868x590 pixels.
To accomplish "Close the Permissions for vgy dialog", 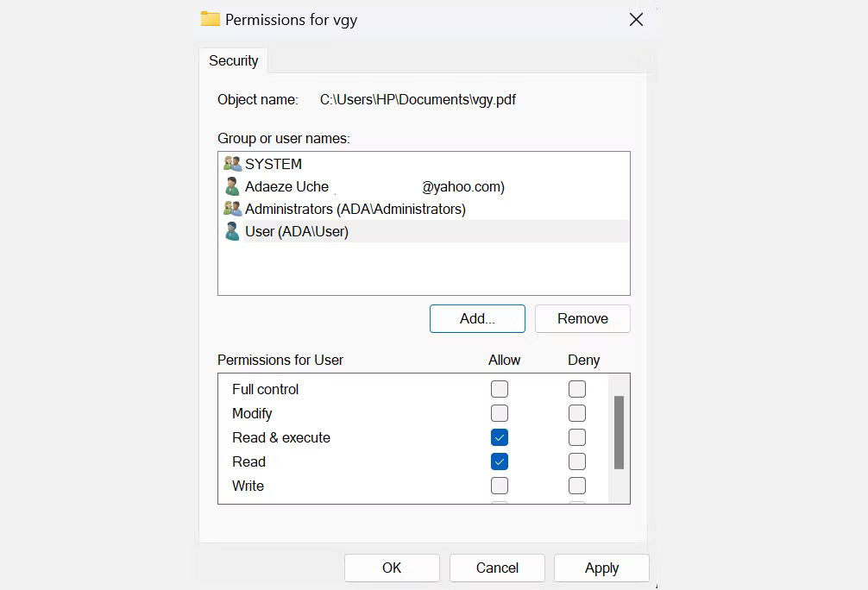I will [636, 19].
